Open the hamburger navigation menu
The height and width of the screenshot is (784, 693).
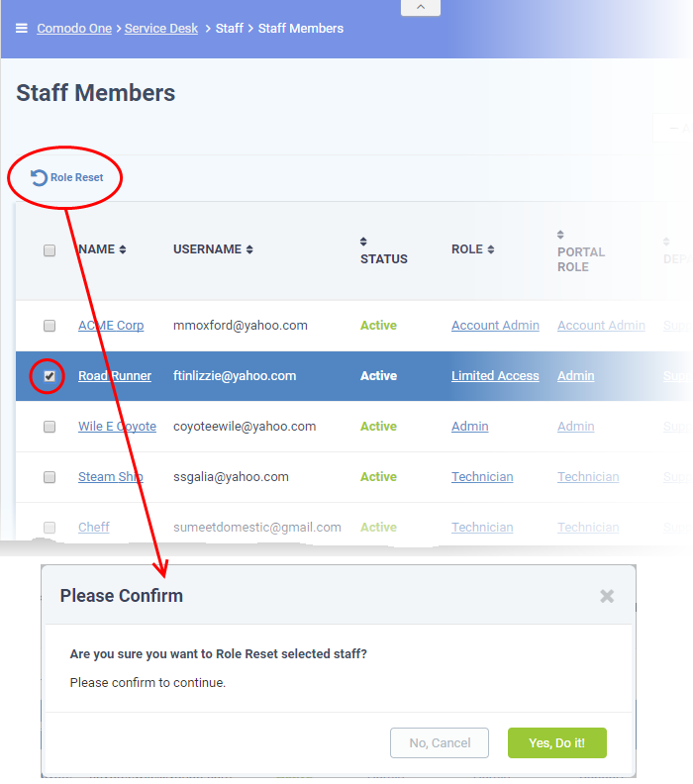pos(22,28)
